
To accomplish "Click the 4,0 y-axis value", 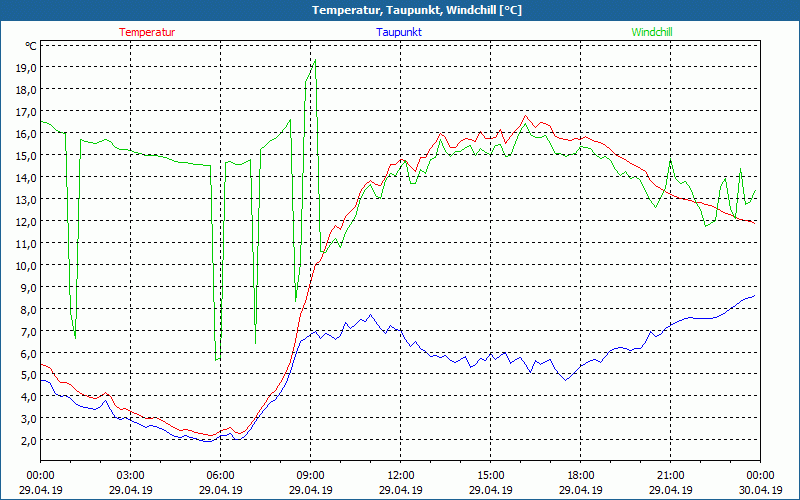I will 29,396.
